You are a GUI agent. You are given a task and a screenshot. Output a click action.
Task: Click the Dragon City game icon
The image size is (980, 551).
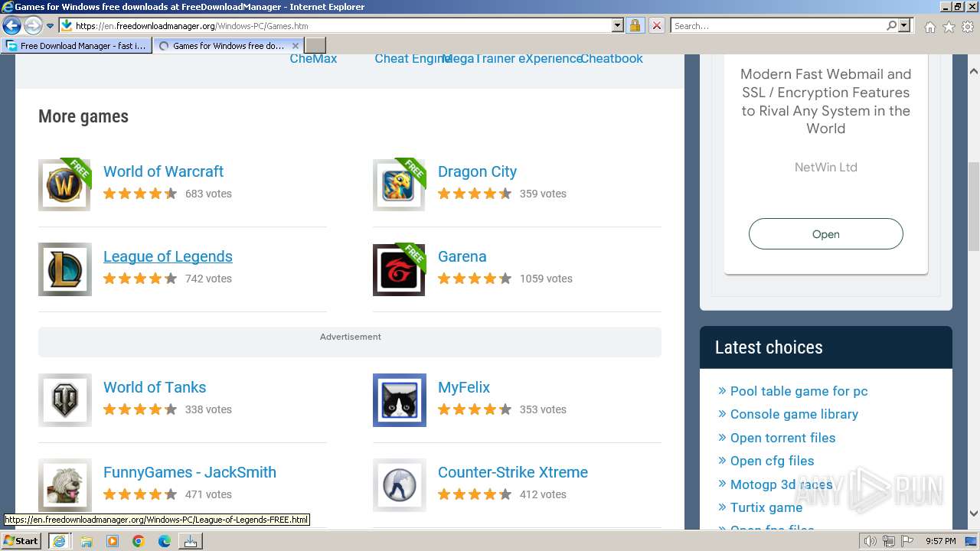pyautogui.click(x=400, y=184)
